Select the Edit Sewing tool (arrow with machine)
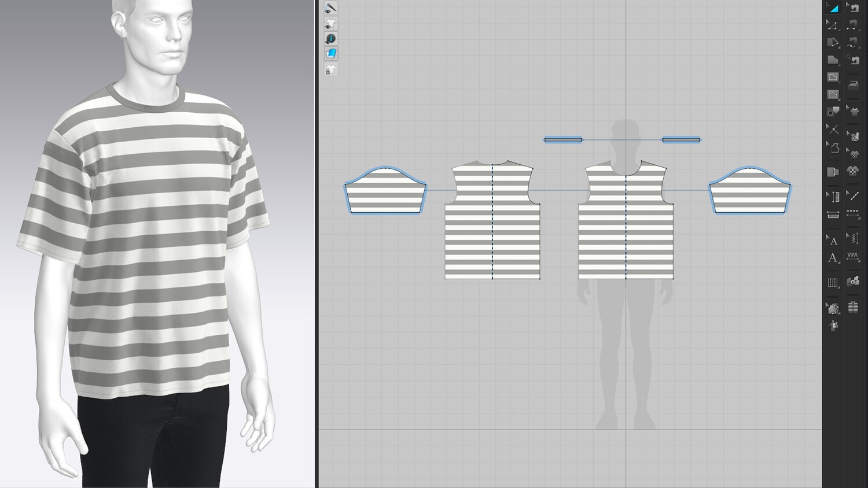 coord(853,8)
